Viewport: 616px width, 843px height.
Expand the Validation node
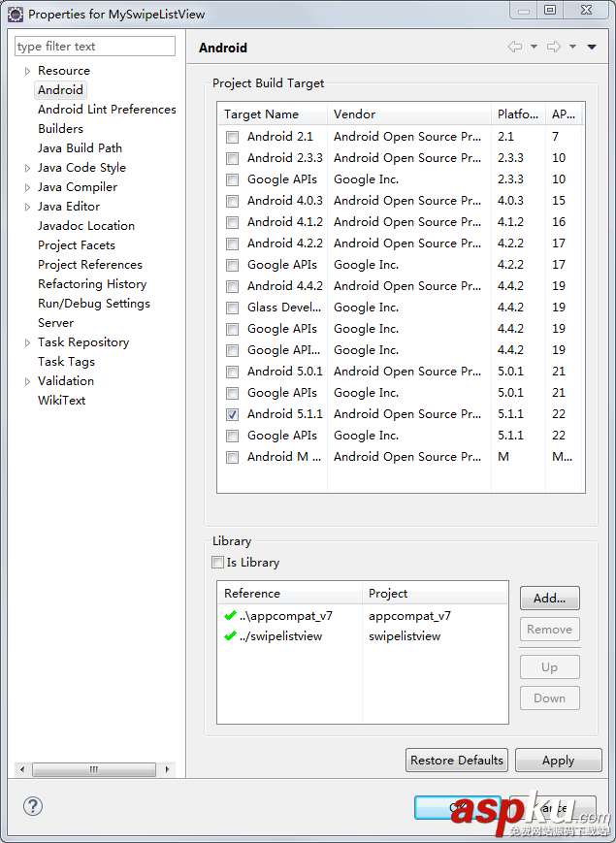click(x=27, y=381)
